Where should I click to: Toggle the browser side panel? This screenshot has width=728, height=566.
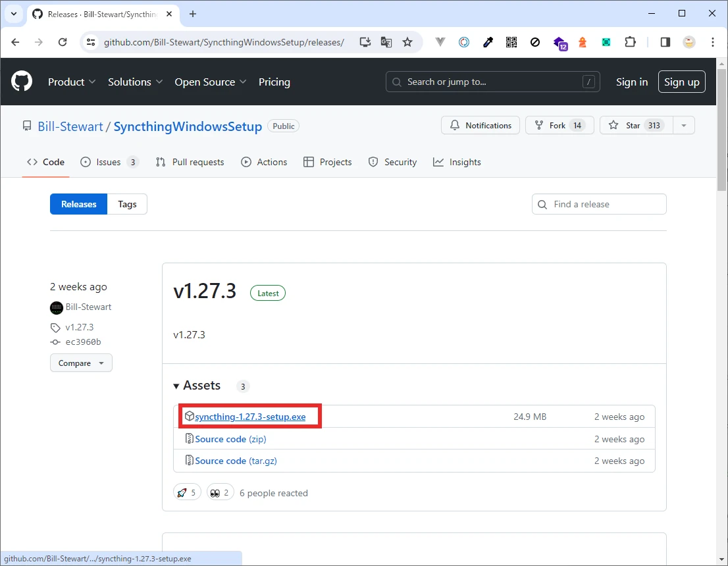pos(665,42)
